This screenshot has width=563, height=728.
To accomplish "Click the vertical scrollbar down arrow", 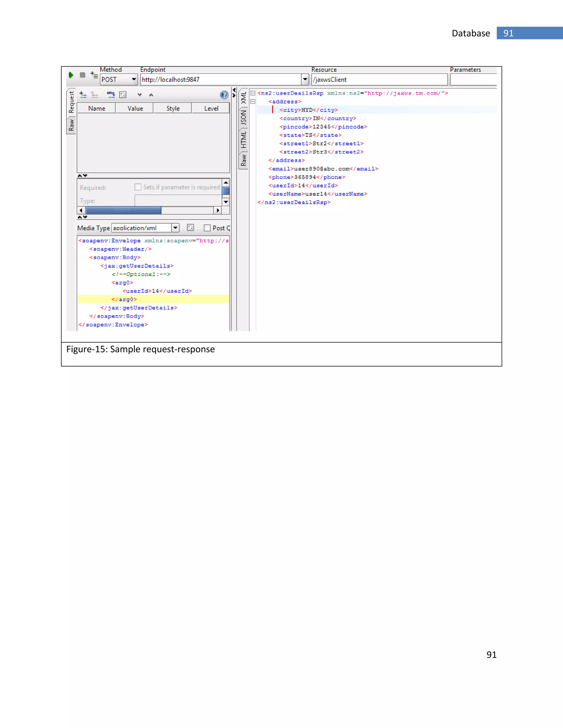I will pyautogui.click(x=226, y=202).
